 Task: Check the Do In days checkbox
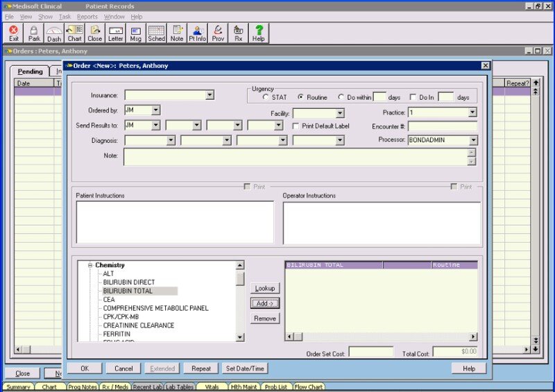pos(413,98)
